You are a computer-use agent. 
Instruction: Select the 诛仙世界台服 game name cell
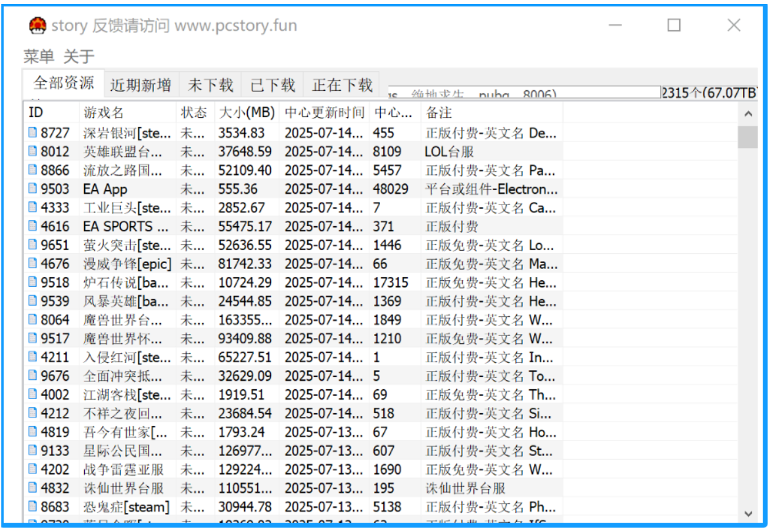123,488
